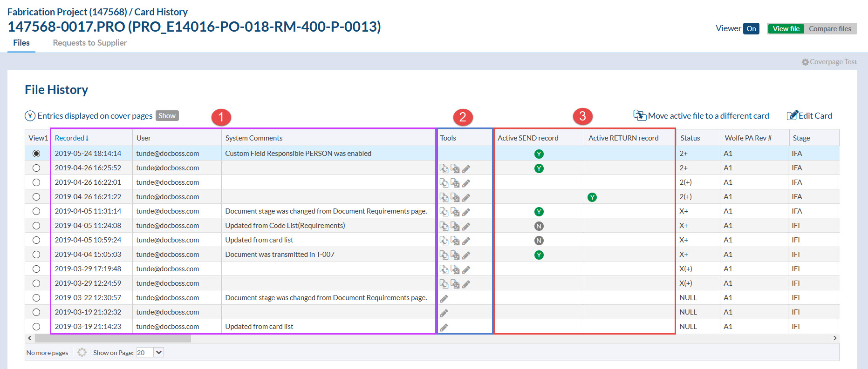
Task: Click the pencil icon in the 2019-03-19 21:14:23 row
Action: (x=444, y=327)
